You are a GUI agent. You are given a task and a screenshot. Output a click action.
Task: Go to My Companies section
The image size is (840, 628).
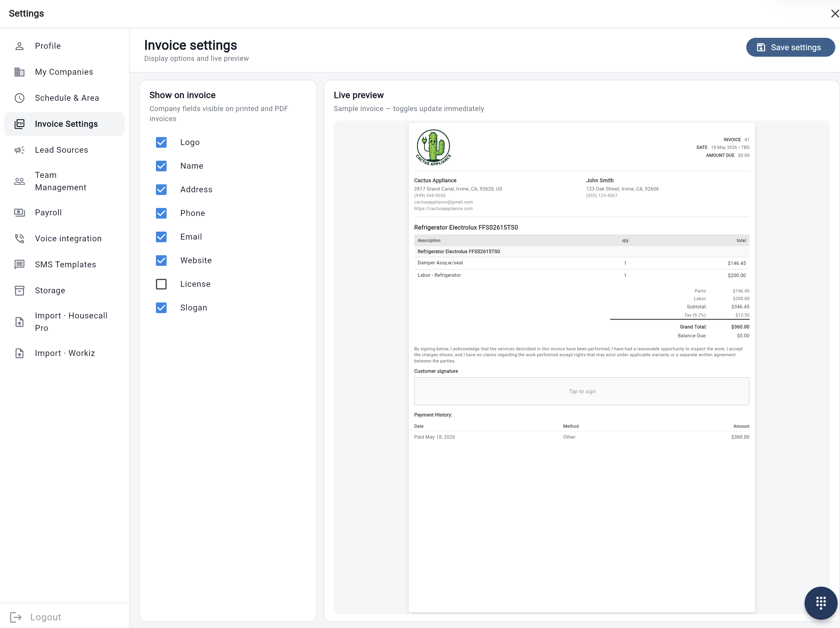coord(64,72)
